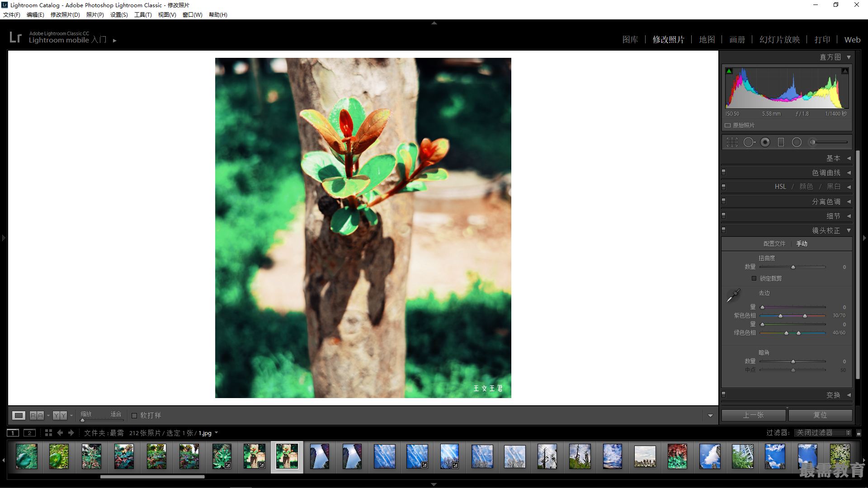Go forward with the right arrow
The height and width of the screenshot is (488, 868).
click(71, 433)
